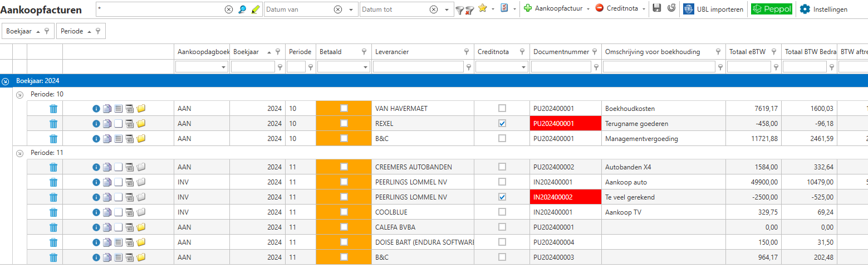
Task: Open the Datum van date dropdown
Action: tap(351, 9)
